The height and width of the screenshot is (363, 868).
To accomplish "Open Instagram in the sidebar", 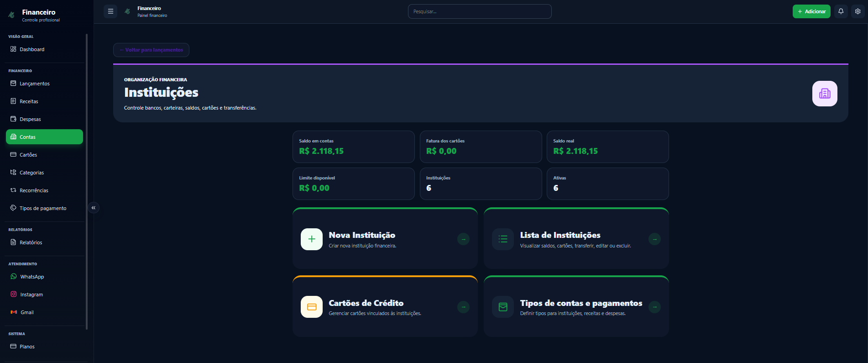I will [x=44, y=295].
